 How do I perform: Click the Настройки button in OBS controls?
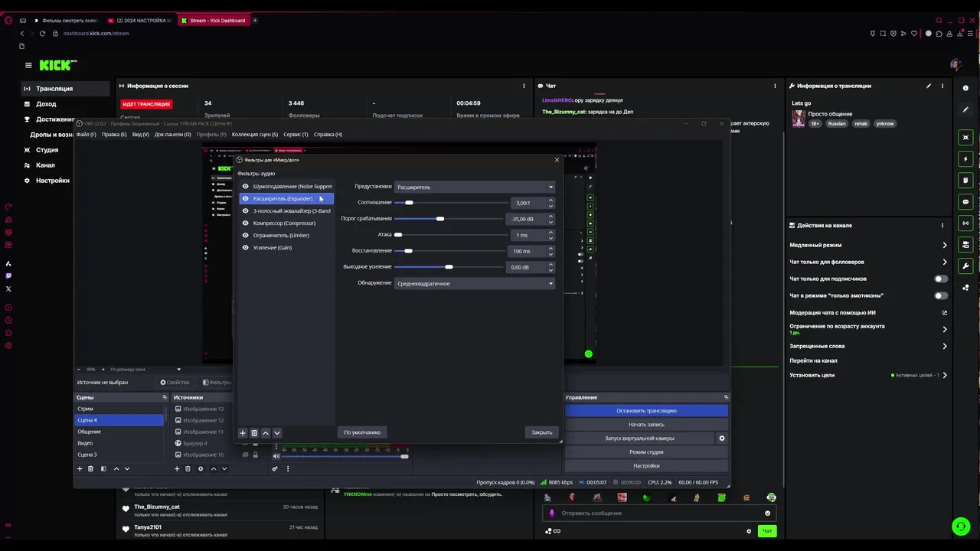click(646, 465)
